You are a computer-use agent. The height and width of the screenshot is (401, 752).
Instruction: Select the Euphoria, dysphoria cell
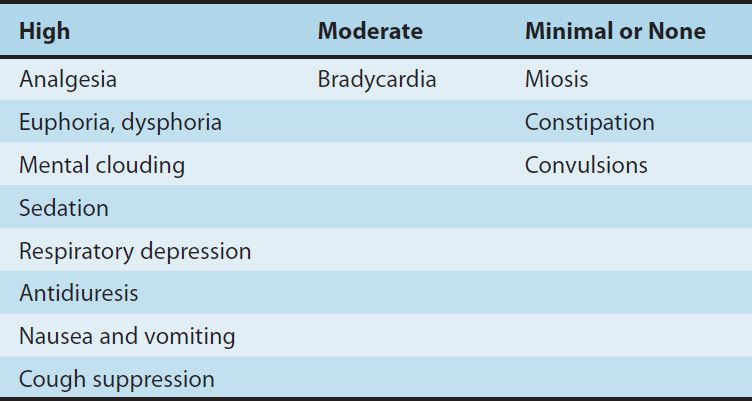(120, 122)
